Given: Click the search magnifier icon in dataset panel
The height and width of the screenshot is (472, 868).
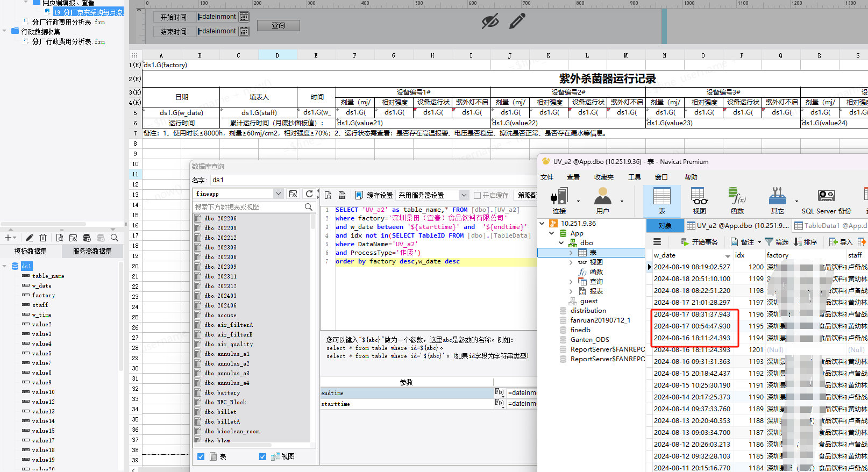Looking at the screenshot, I should click(114, 238).
